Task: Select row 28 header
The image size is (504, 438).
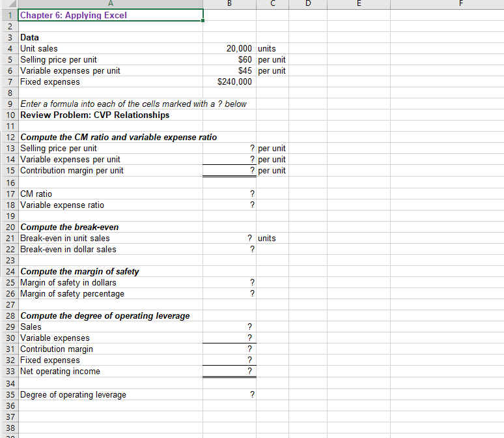Action: tap(10, 315)
